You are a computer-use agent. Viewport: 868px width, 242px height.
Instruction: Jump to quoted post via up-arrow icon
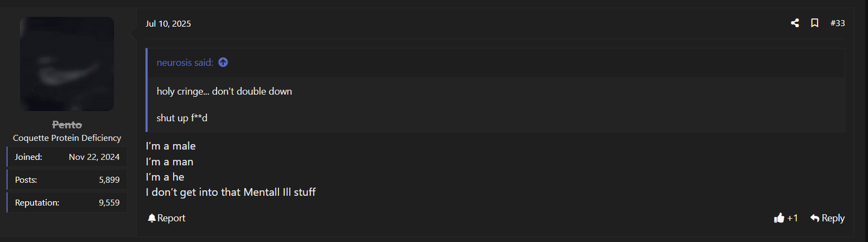click(x=223, y=63)
